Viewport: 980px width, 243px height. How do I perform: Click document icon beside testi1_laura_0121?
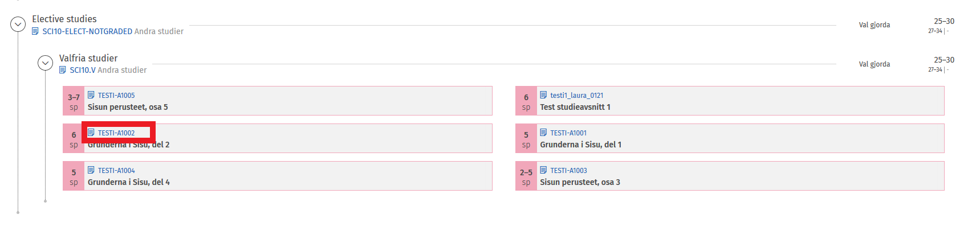point(543,95)
